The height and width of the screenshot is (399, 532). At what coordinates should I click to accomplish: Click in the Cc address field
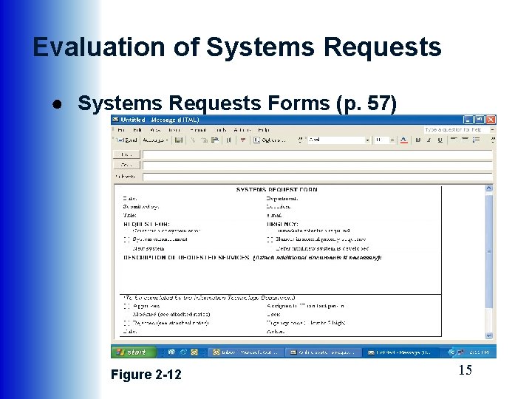pyautogui.click(x=318, y=166)
